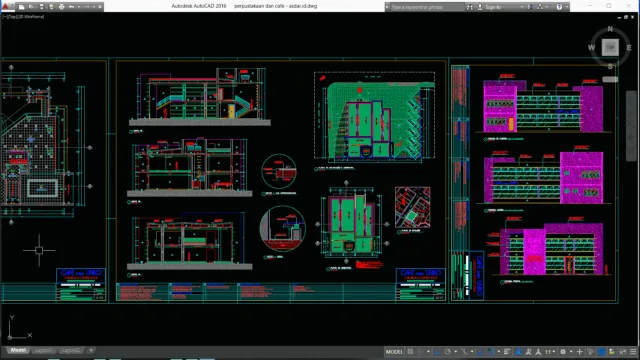
Task: Toggle 2D object snap in status bar
Action: (x=490, y=352)
